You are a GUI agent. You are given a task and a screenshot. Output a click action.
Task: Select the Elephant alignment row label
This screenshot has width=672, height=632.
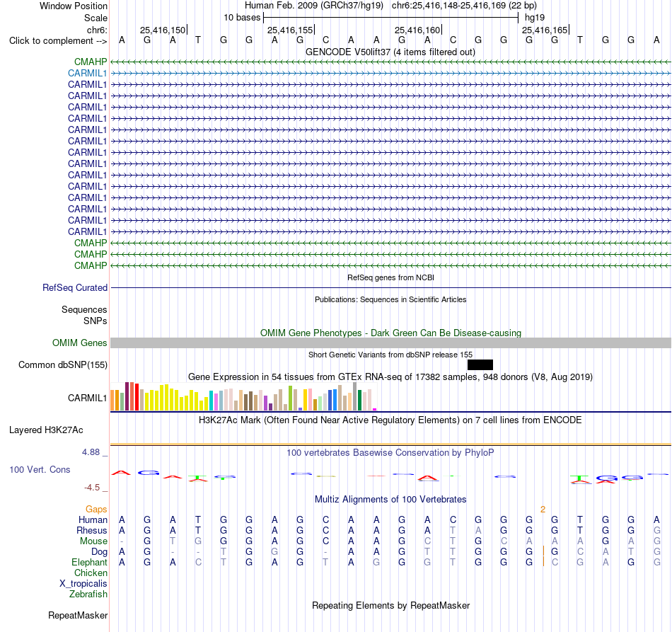click(x=89, y=563)
